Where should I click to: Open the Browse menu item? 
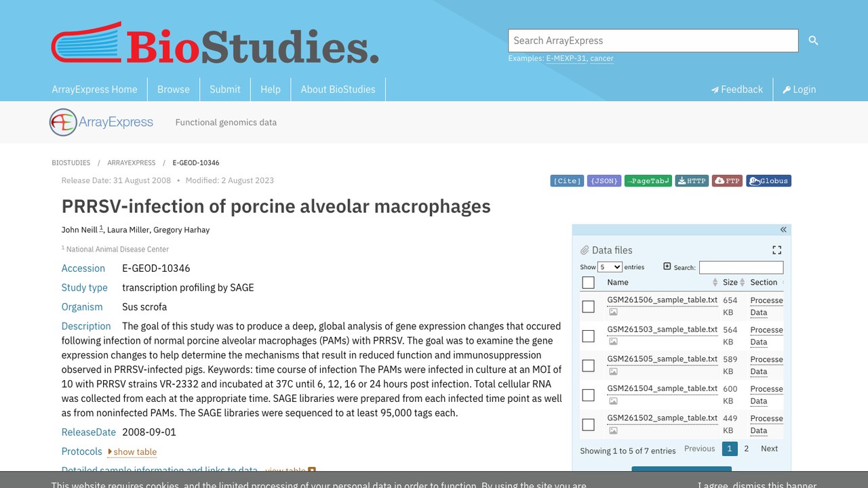174,89
